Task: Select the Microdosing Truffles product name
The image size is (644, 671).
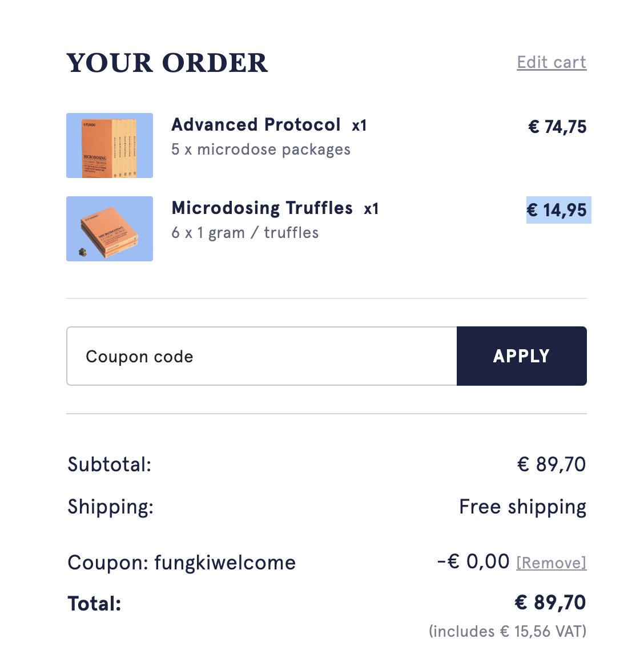Action: pyautogui.click(x=262, y=208)
